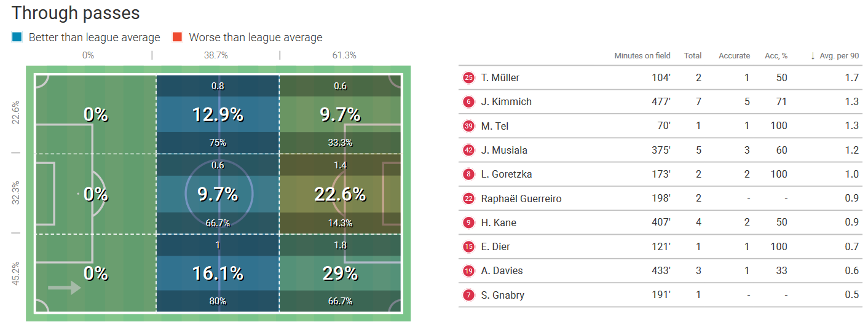Click T. Müller's number 25 jersey badge

pos(469,77)
